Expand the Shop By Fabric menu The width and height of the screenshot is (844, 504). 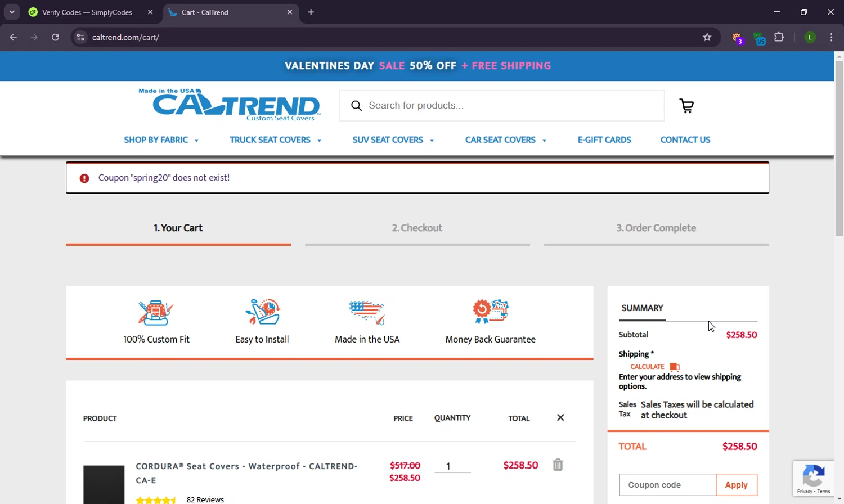tap(161, 139)
